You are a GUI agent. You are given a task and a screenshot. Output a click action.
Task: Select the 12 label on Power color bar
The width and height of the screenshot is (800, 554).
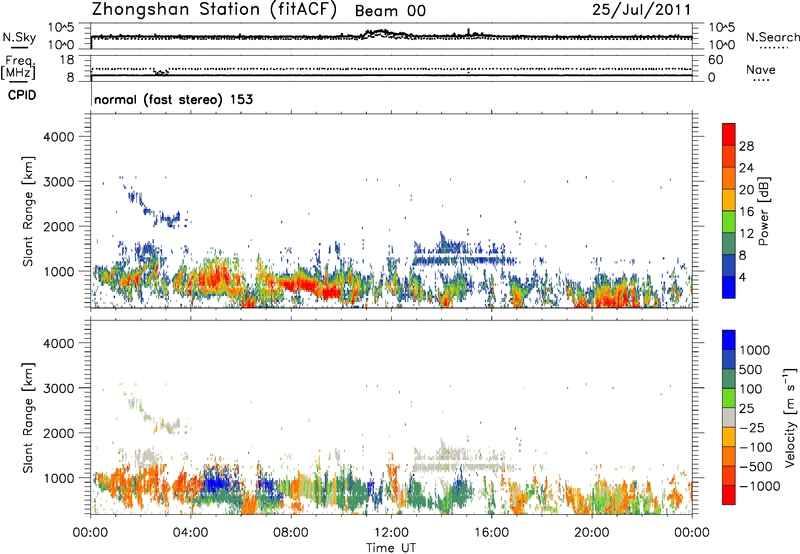746,234
